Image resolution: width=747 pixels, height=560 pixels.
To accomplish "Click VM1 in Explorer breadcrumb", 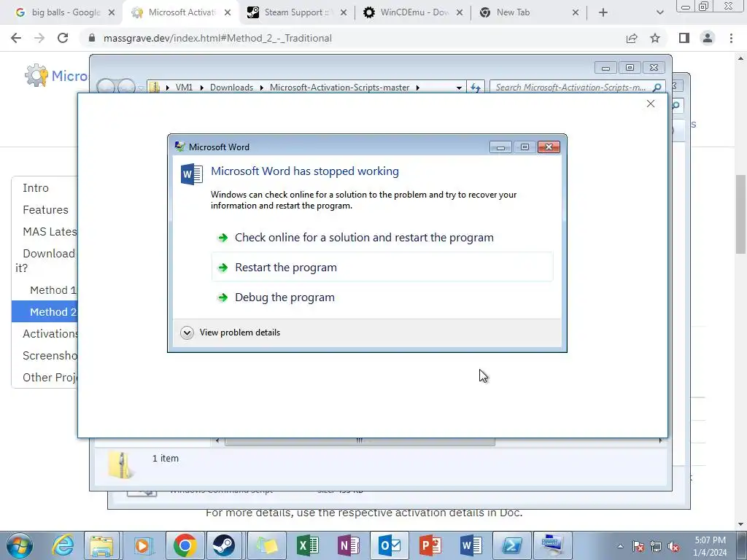I will [x=184, y=87].
